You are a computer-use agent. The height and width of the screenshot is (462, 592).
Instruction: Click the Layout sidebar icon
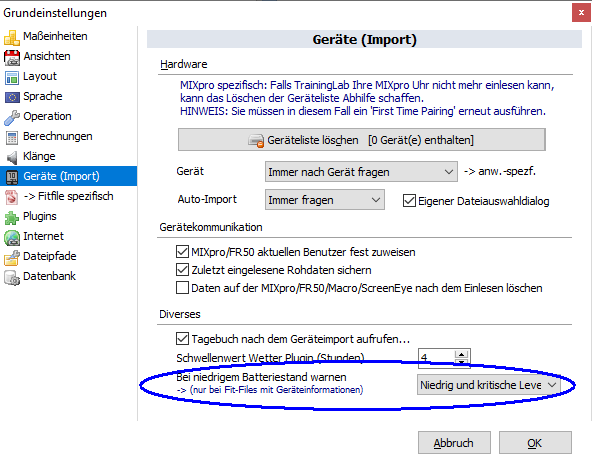click(x=12, y=77)
